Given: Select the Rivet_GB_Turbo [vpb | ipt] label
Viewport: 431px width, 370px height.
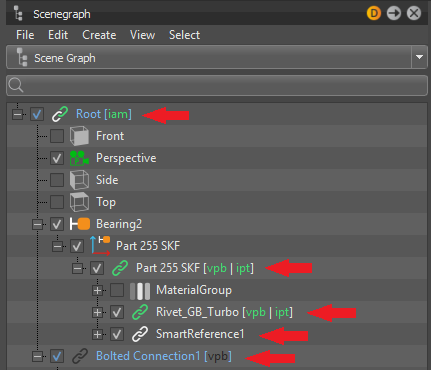Looking at the screenshot, I should point(224,312).
